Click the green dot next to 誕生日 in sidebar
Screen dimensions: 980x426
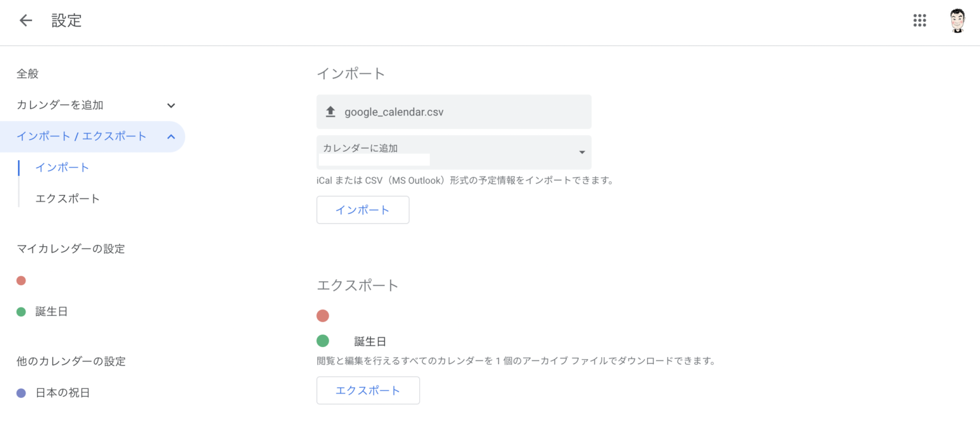point(21,312)
